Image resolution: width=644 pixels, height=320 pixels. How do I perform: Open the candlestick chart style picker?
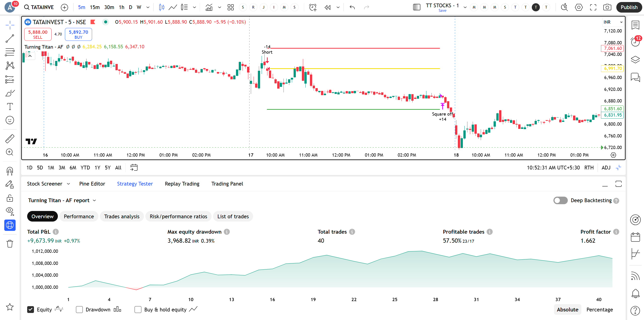tap(162, 7)
